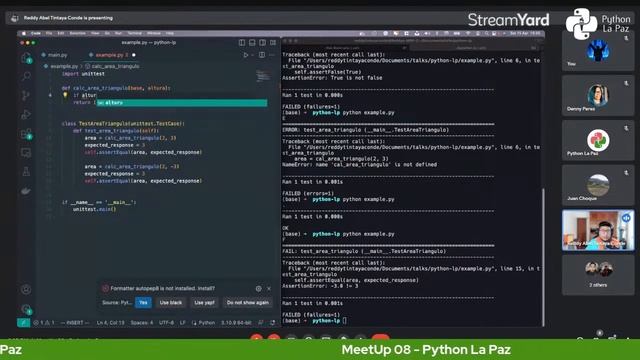Image resolution: width=640 pixels, height=360 pixels.
Task: Select Juan Choque participant tile
Action: (598, 185)
